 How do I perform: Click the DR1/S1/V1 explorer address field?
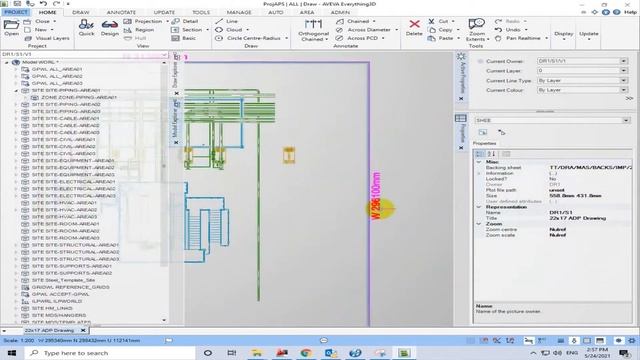tap(84, 54)
